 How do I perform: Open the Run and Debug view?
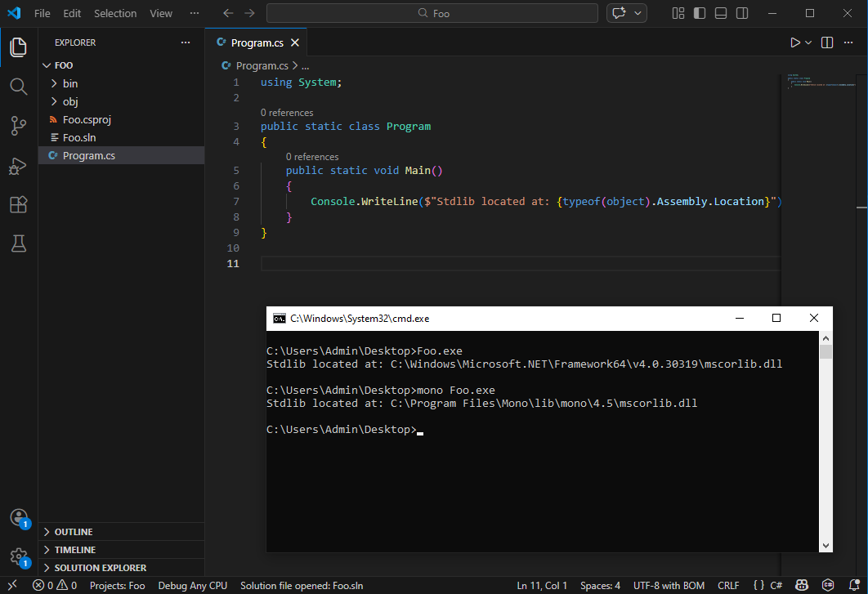tap(18, 166)
